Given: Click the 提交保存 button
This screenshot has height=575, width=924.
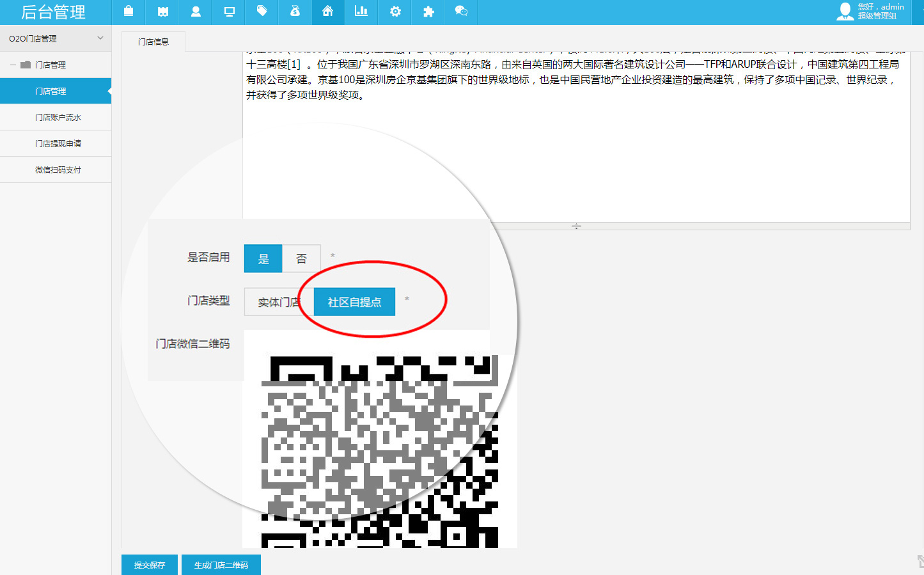Looking at the screenshot, I should (150, 565).
